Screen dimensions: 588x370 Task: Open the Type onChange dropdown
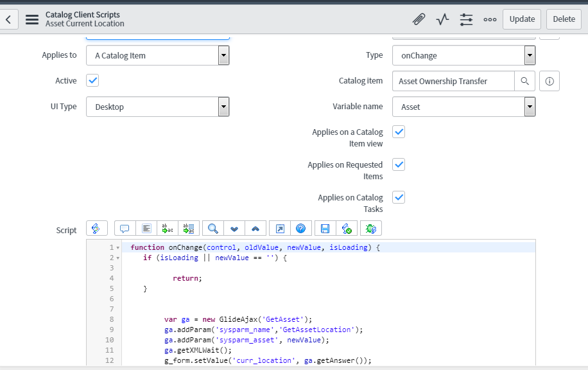463,55
